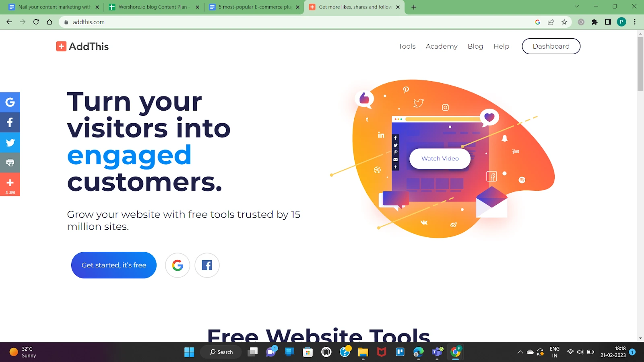The height and width of the screenshot is (362, 644).
Task: Share via Twitter sidebar icon
Action: (x=10, y=142)
